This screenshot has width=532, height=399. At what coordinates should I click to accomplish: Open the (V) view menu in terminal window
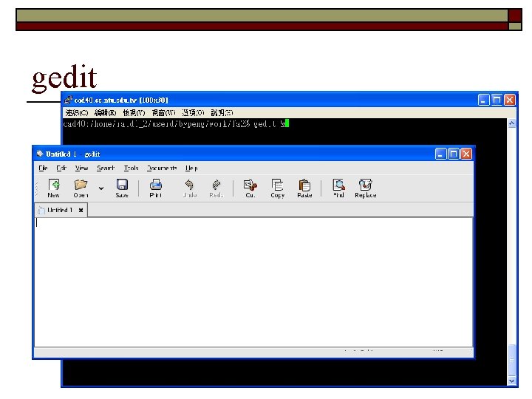[x=134, y=112]
